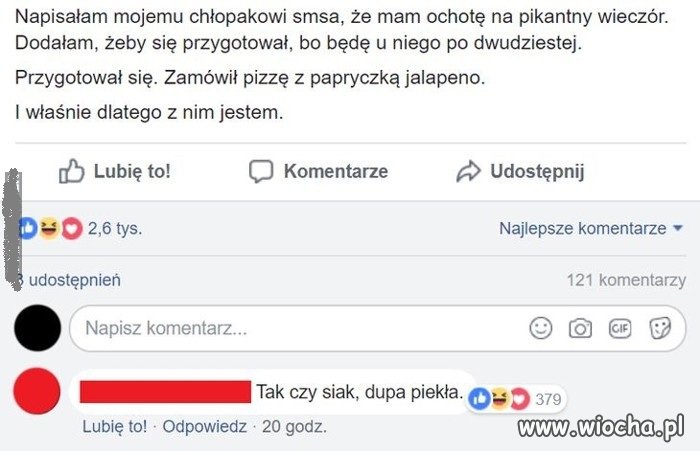This screenshot has height=451, width=700.
Task: Click the Udostępnij share arrow icon
Action: [x=468, y=171]
